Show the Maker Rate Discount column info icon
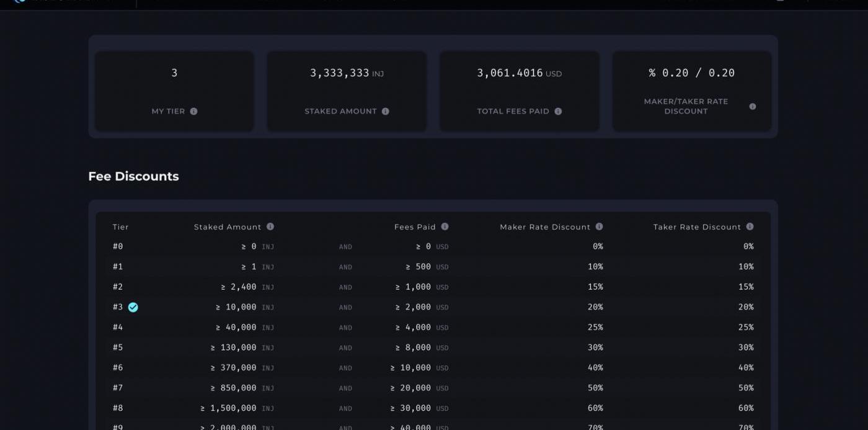868x430 pixels. (599, 226)
